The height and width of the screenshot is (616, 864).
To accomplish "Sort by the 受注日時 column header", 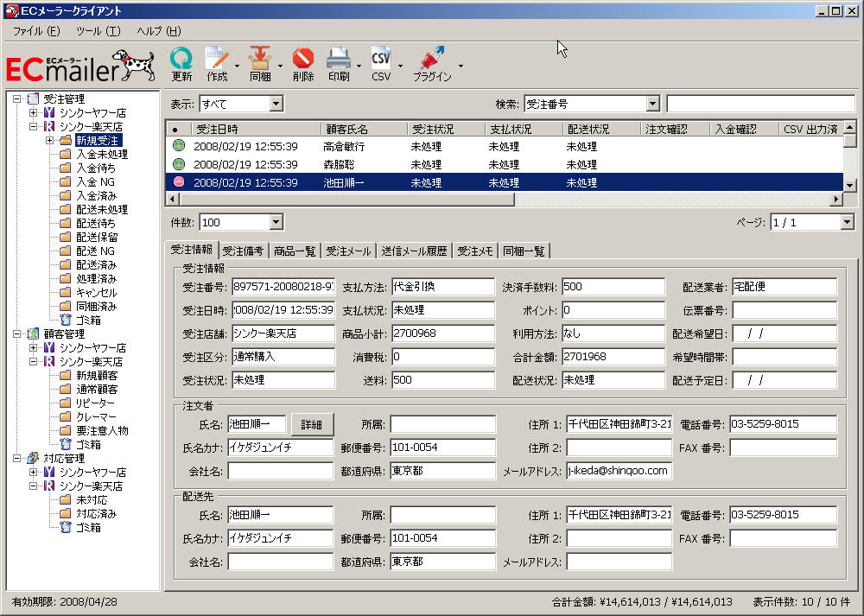I will coord(256,129).
